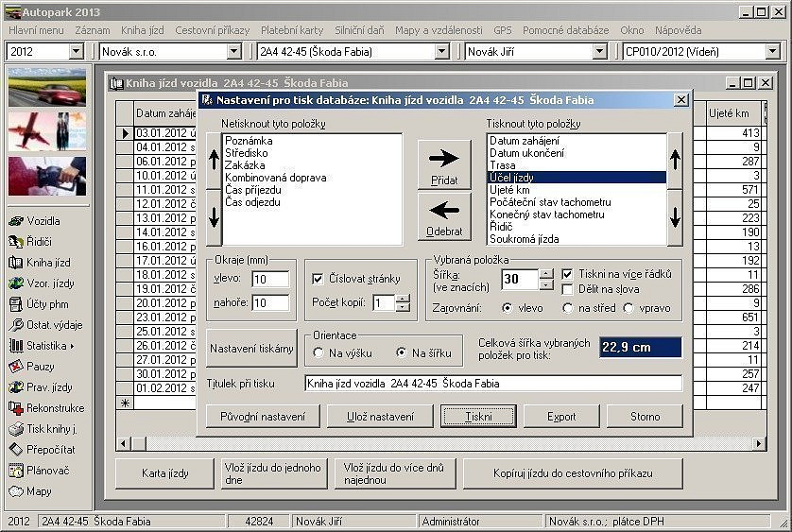Open Kniha jízd in sidebar
This screenshot has width=792, height=532.
[47, 263]
